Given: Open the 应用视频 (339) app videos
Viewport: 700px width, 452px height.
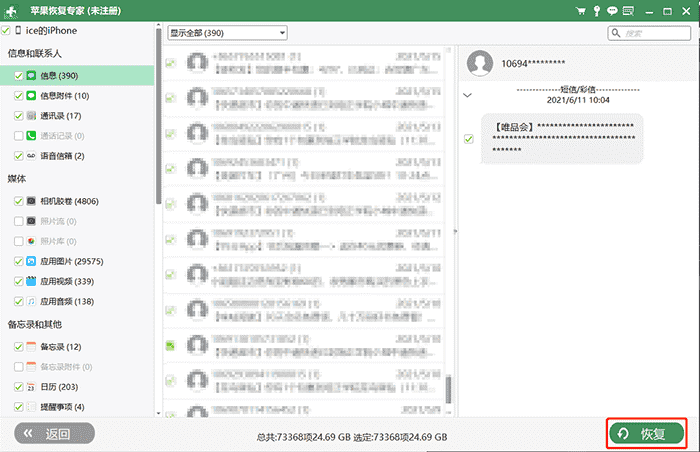Looking at the screenshot, I should [66, 281].
